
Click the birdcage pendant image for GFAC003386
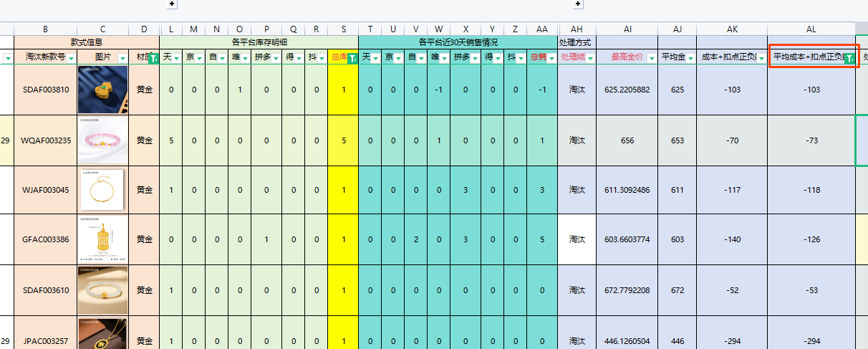[102, 239]
